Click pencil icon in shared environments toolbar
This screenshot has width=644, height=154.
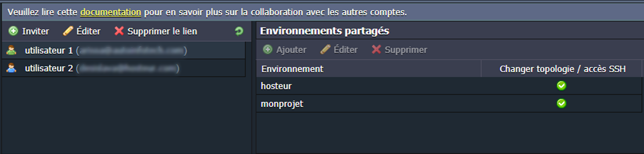point(325,49)
